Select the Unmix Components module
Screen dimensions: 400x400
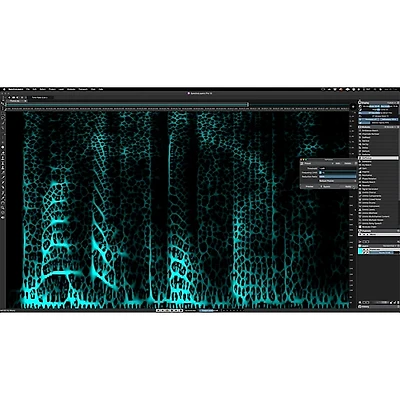[379, 196]
